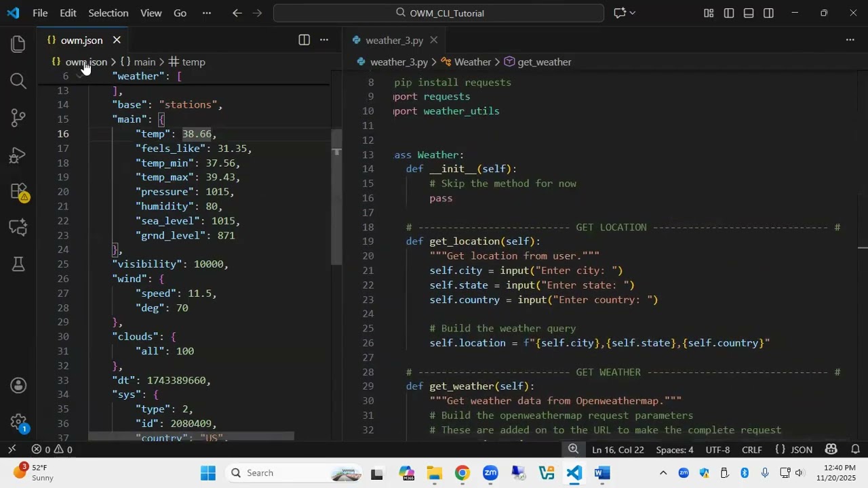Open Microsoft Word from the taskbar

click(x=601, y=473)
